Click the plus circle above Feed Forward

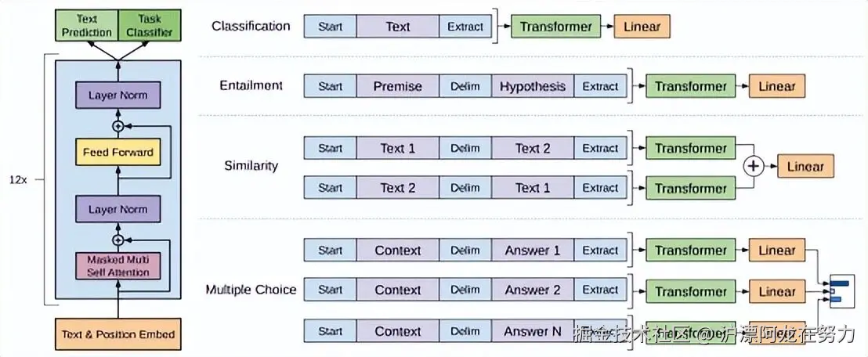pyautogui.click(x=118, y=125)
